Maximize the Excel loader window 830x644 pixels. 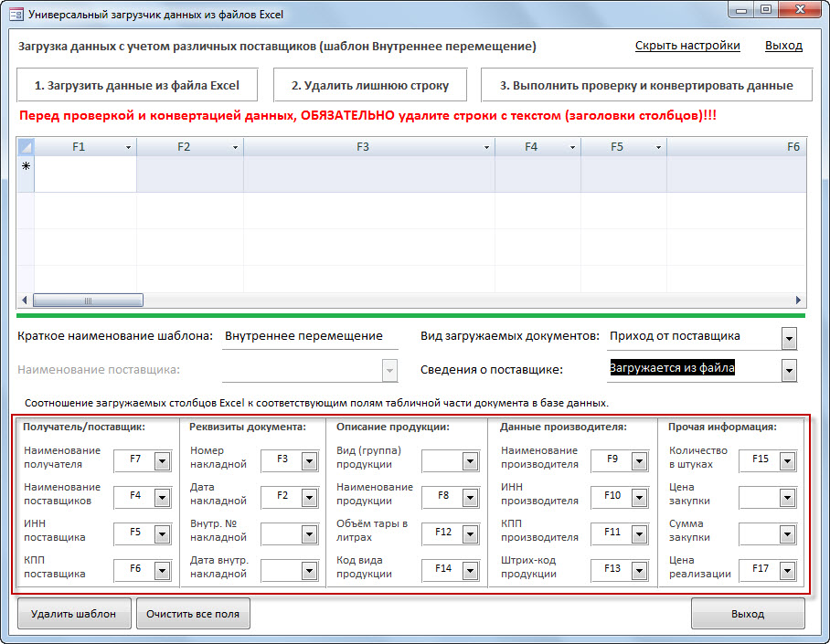coord(765,10)
